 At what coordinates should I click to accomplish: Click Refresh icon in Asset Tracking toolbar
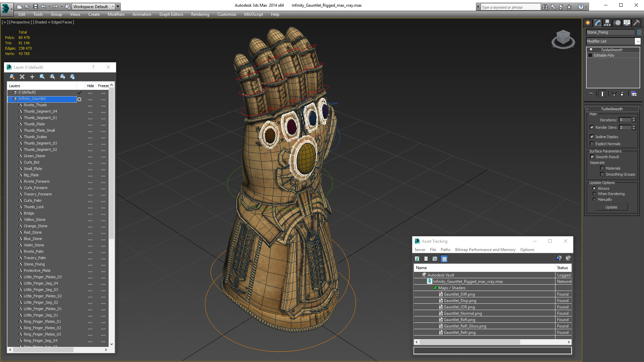[417, 259]
